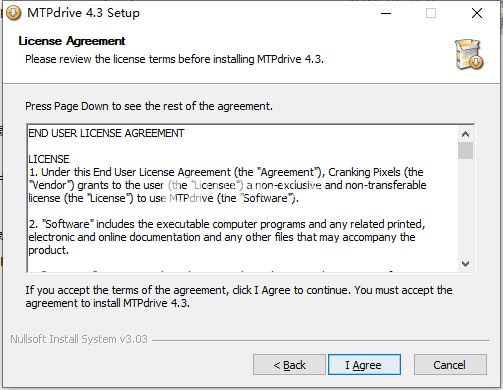Click the empty scrollbar track below thumb

465,208
